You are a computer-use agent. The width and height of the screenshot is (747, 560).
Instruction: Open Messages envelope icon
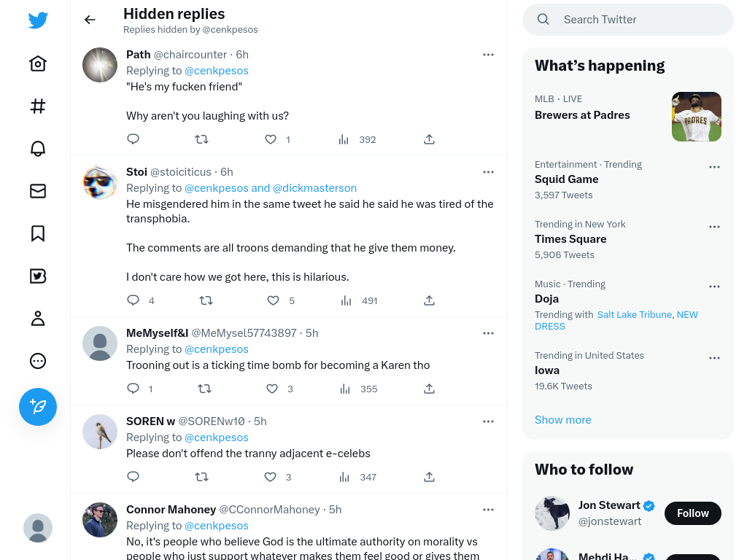coord(38,191)
